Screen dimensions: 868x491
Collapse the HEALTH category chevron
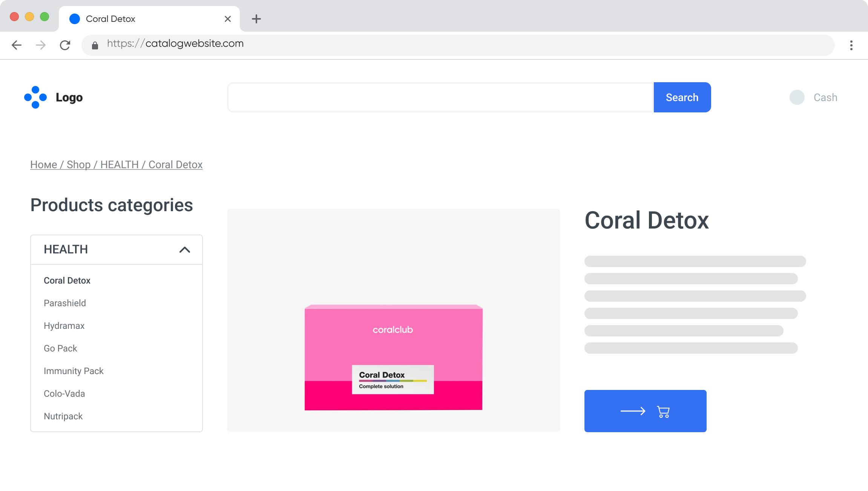click(185, 250)
